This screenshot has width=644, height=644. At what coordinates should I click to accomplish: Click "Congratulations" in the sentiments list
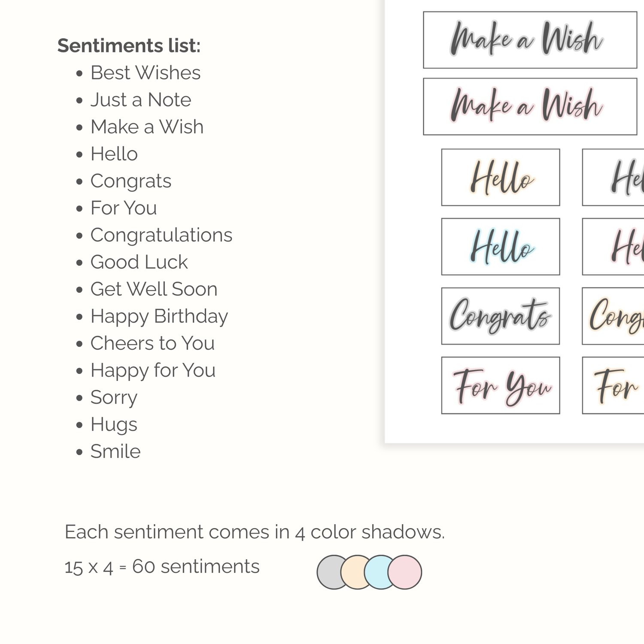coord(161,235)
